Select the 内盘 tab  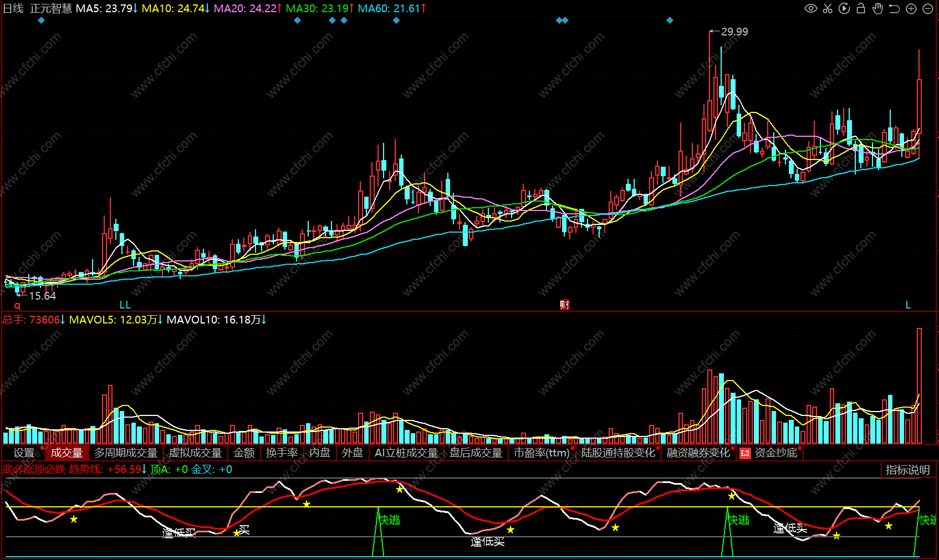coord(320,453)
